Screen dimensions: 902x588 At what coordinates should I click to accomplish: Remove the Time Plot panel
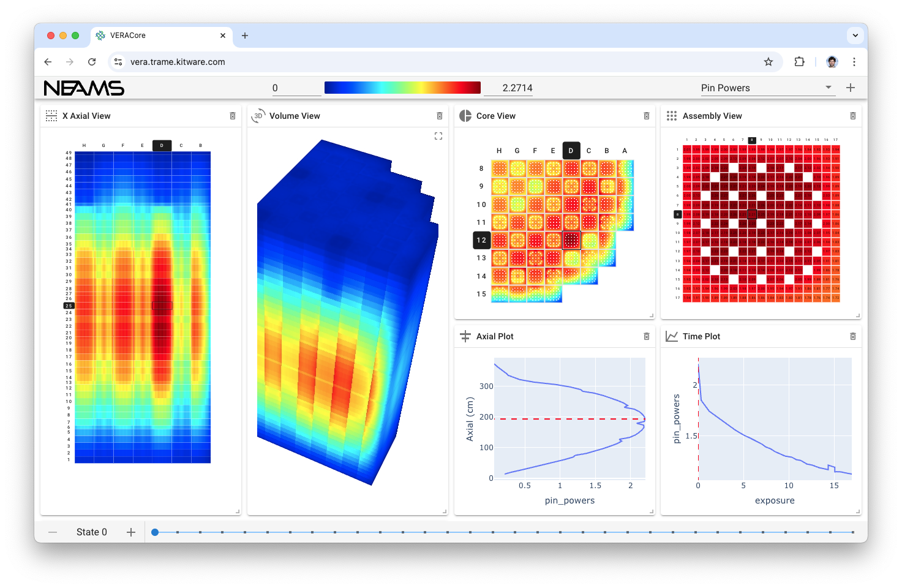click(x=853, y=336)
